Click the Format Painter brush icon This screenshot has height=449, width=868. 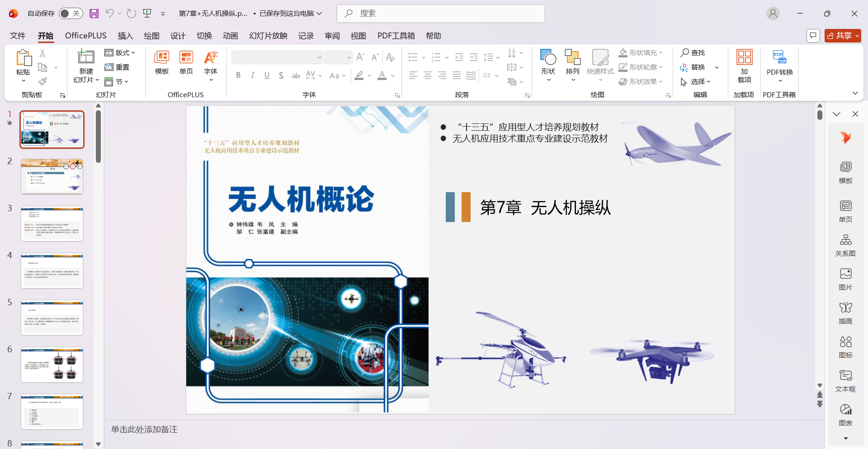pyautogui.click(x=42, y=81)
